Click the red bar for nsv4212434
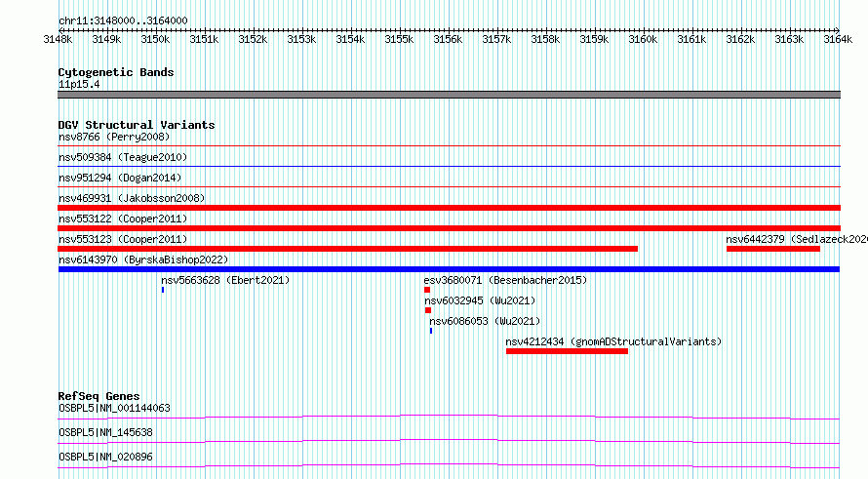Screen dimensions: 868x479 (567, 351)
